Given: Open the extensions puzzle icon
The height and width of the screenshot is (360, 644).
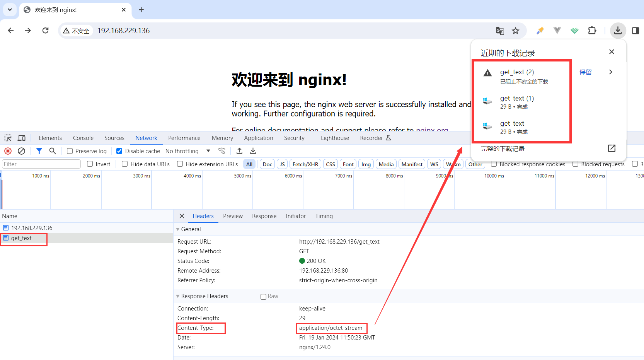Looking at the screenshot, I should point(592,31).
